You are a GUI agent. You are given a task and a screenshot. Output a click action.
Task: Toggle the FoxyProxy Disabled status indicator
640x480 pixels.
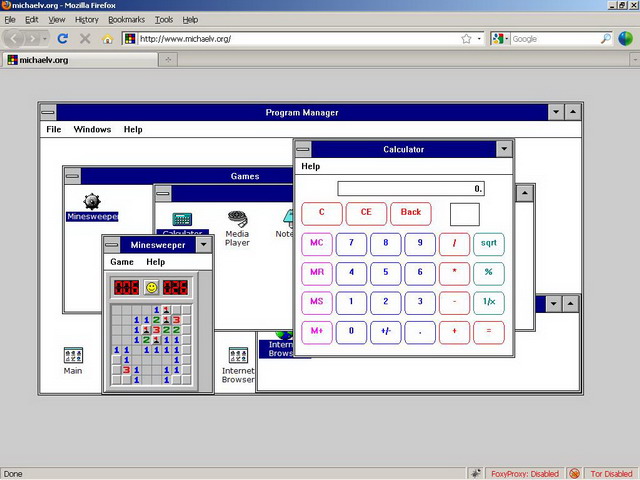(x=524, y=473)
